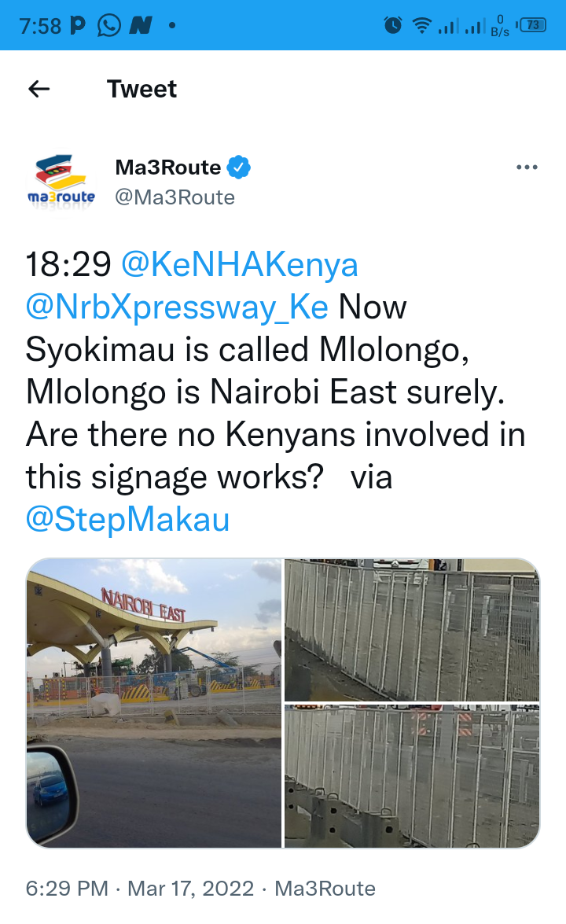Tap the @Ma3Route handle text
Screen dimensions: 566x924
coord(175,197)
